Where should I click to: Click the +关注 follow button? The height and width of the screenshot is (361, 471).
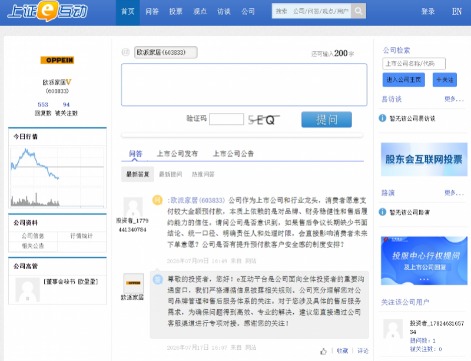445,80
